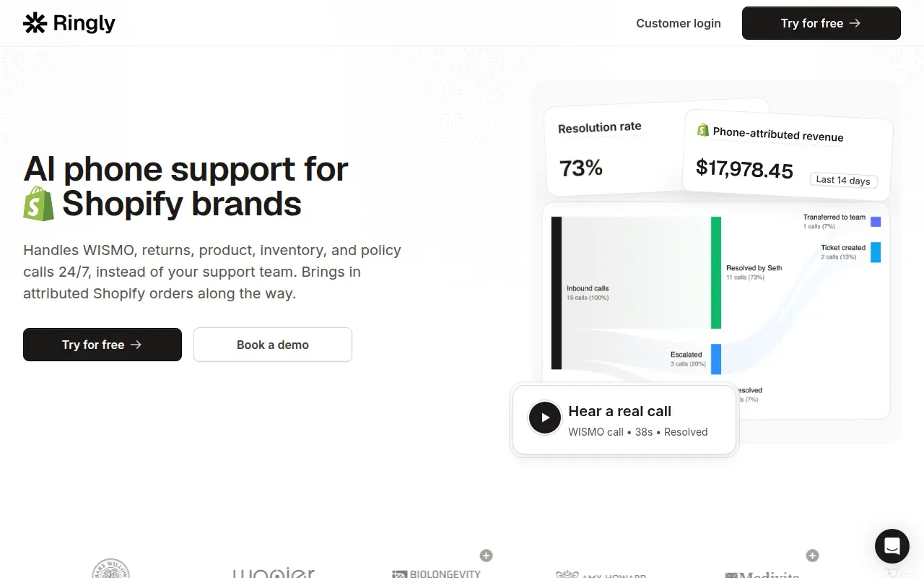Click the Woojer brand logo
Image resolution: width=924 pixels, height=578 pixels.
coord(274,572)
